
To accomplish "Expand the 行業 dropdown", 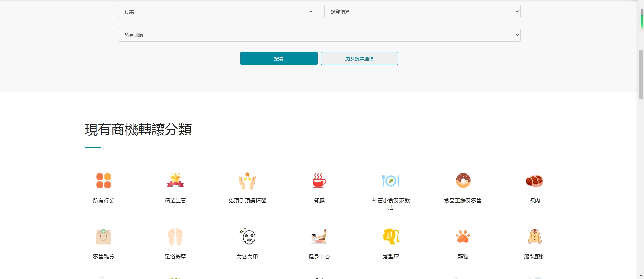I will 216,11.
